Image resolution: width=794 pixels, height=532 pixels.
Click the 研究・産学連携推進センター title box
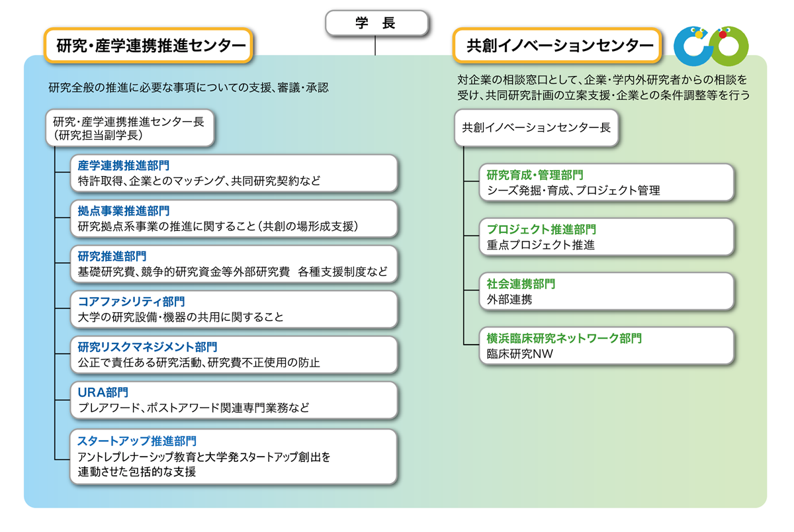tap(148, 45)
